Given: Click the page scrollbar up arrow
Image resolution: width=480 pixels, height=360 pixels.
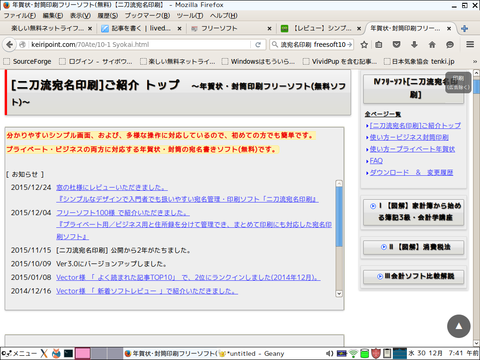Looking at the screenshot, I should tap(476, 73).
